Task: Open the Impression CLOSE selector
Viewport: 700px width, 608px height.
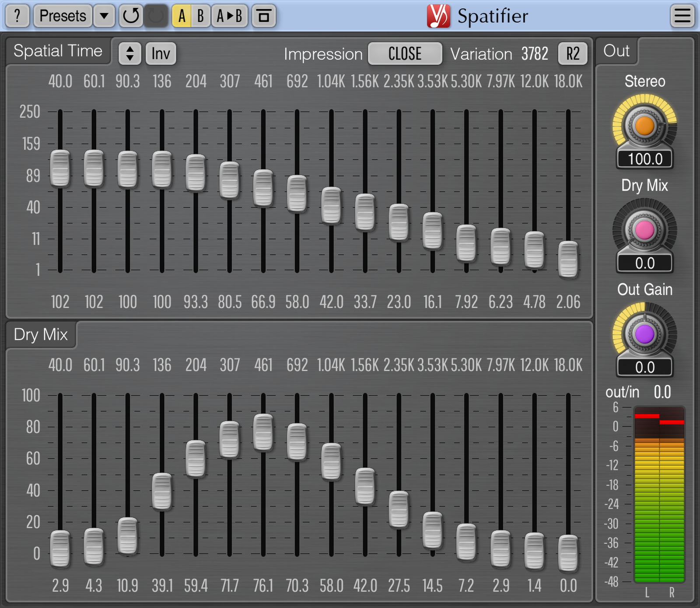Action: (405, 54)
